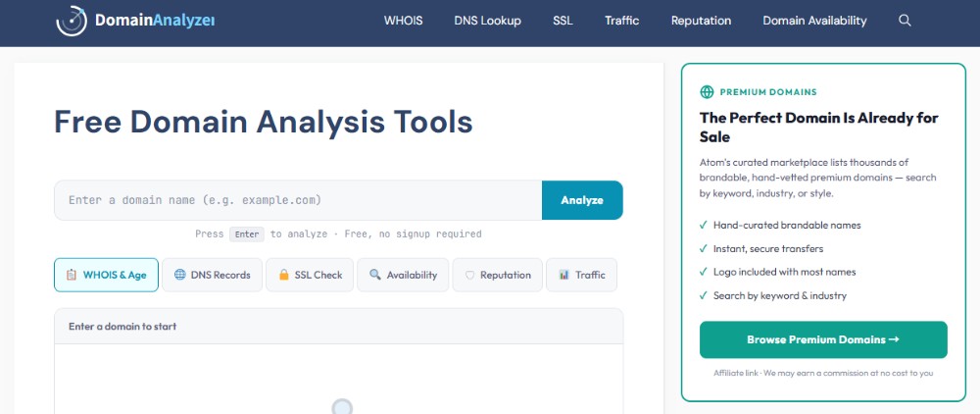Focus the domain name input field
This screenshot has height=414, width=980.
(298, 200)
